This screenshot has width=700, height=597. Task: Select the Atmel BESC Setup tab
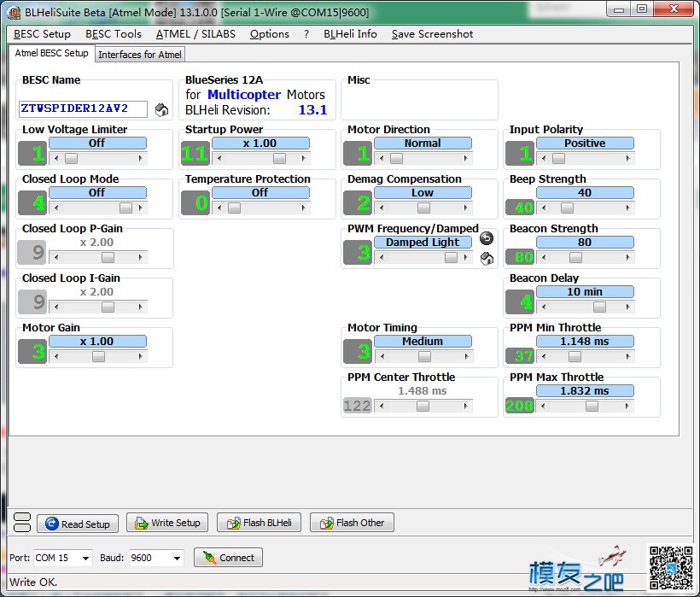click(52, 53)
